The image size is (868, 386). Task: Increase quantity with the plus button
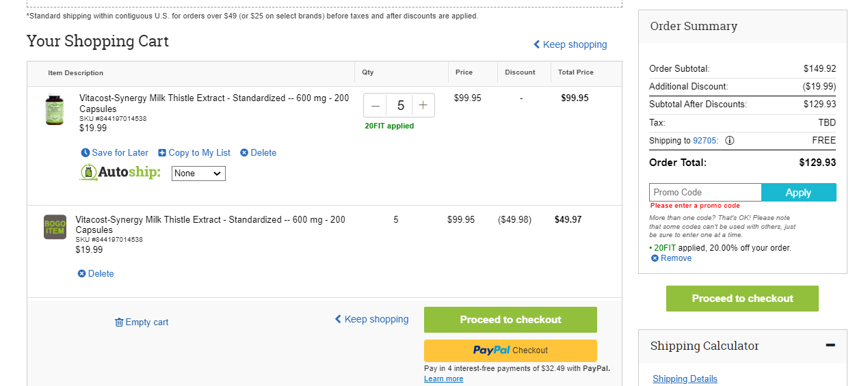click(x=423, y=105)
